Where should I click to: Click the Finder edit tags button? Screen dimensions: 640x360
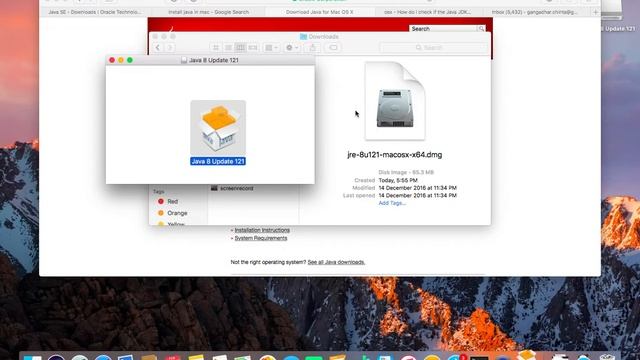[333, 48]
